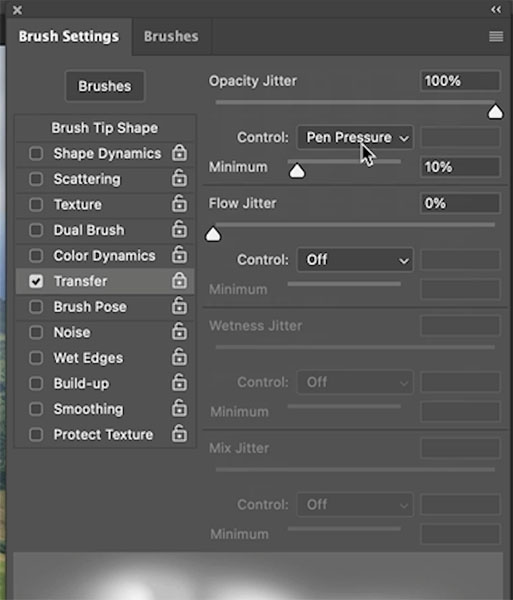This screenshot has width=513, height=600.
Task: Enable the Shape Dynamics checkbox
Action: pyautogui.click(x=36, y=153)
